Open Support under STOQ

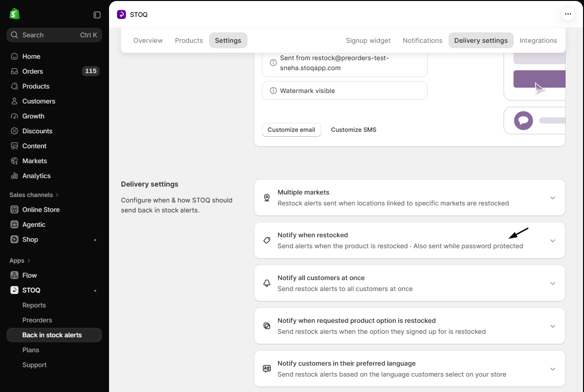pyautogui.click(x=34, y=365)
